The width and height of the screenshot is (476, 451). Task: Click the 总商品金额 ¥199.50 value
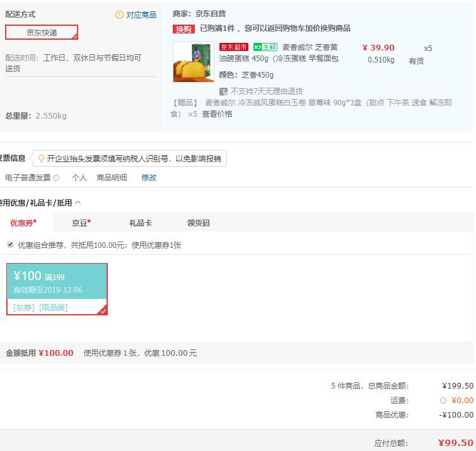click(x=458, y=386)
